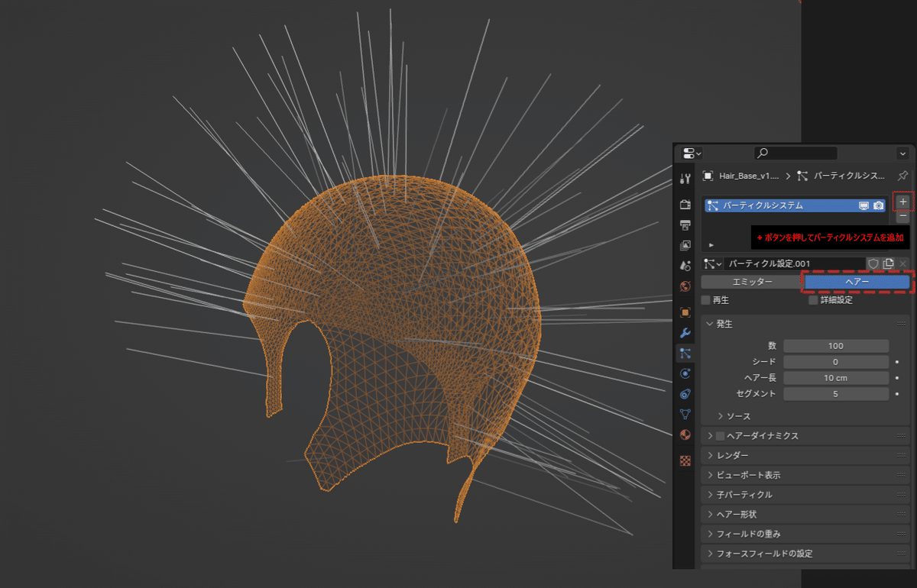Click the animate dot next to シード
Screen dimensions: 917x588
(899, 362)
